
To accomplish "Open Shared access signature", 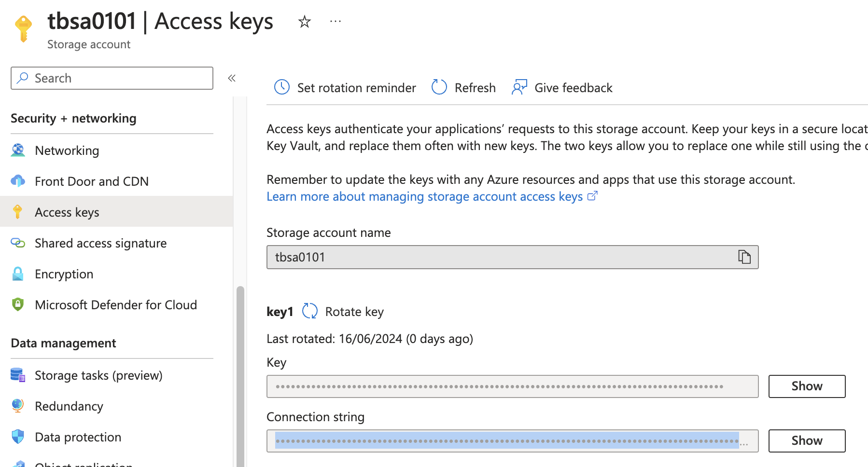I will pos(101,243).
